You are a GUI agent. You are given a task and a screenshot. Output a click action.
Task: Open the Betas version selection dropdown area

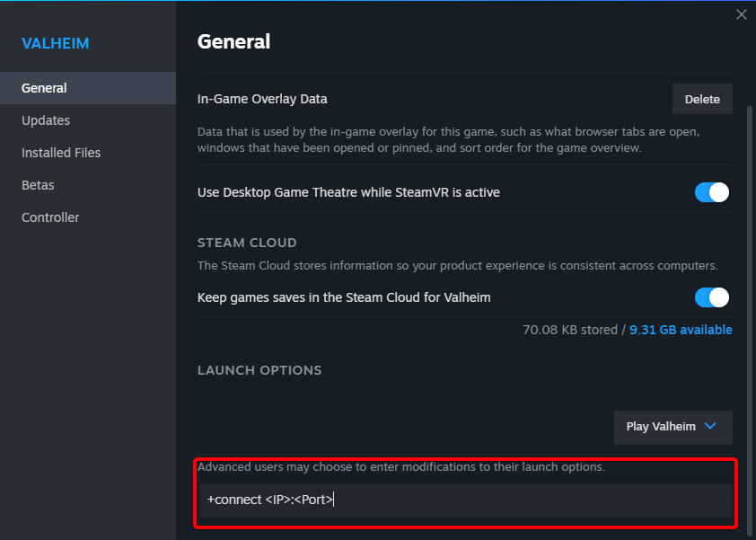click(x=38, y=184)
